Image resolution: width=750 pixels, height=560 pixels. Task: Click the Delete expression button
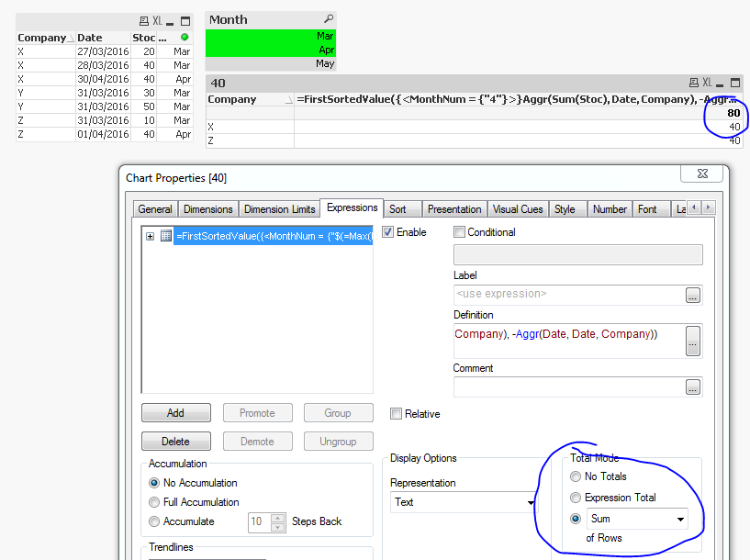tap(176, 442)
